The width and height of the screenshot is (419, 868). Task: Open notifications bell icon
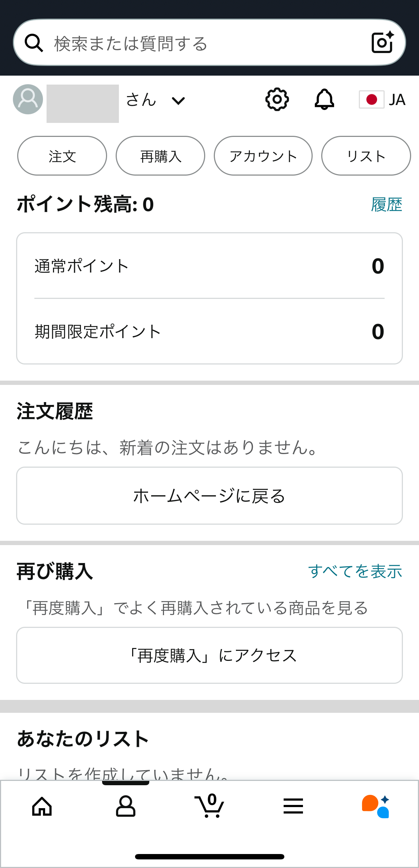tap(324, 99)
